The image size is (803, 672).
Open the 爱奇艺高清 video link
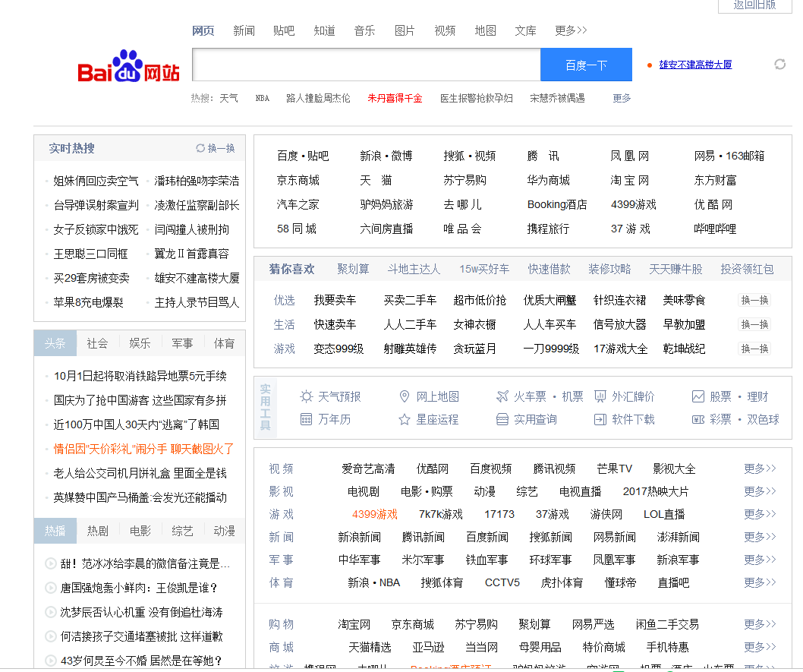click(368, 469)
